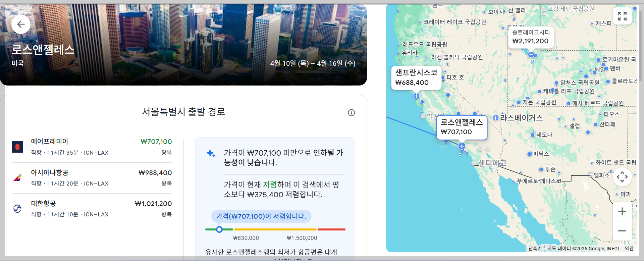
Task: Zoom in on the map
Action: (x=622, y=211)
